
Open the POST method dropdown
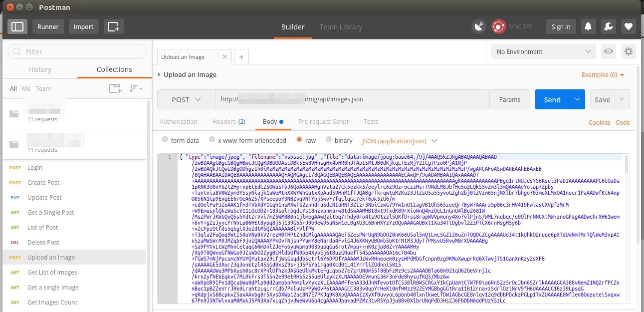(x=186, y=99)
